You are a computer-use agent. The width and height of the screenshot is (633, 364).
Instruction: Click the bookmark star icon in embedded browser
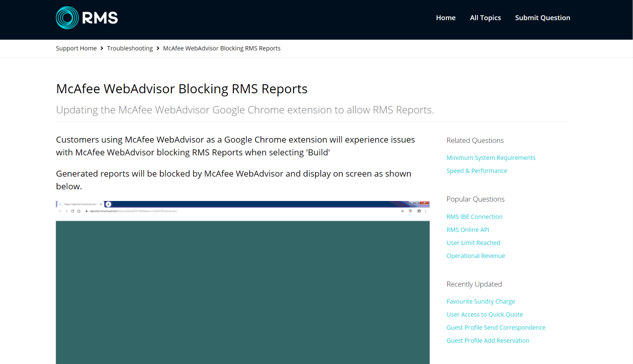pyautogui.click(x=402, y=211)
